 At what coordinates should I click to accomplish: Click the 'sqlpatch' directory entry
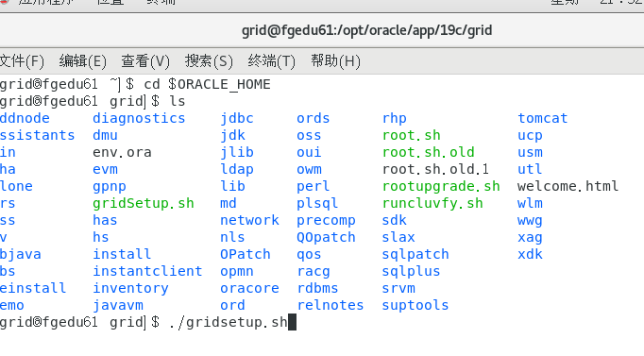point(415,255)
